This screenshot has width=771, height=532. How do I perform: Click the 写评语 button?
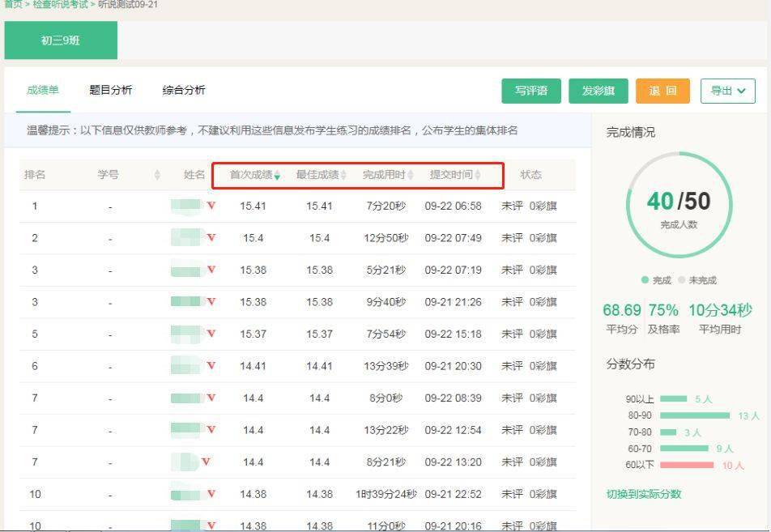[x=531, y=91]
